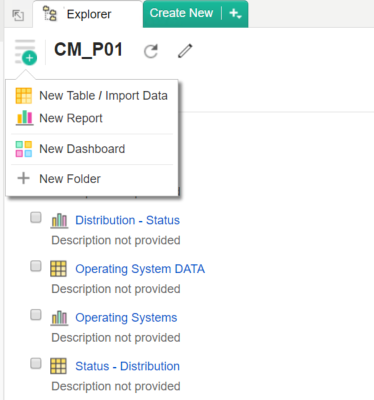The image size is (374, 400).
Task: Click the table icon beside Operating System DATA
Action: pos(58,269)
